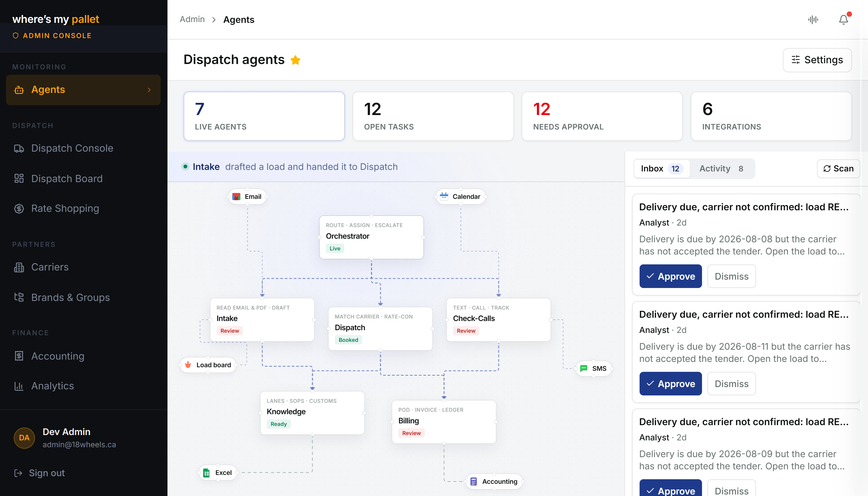Image resolution: width=868 pixels, height=496 pixels.
Task: Open the Billing agent node
Action: tap(444, 422)
